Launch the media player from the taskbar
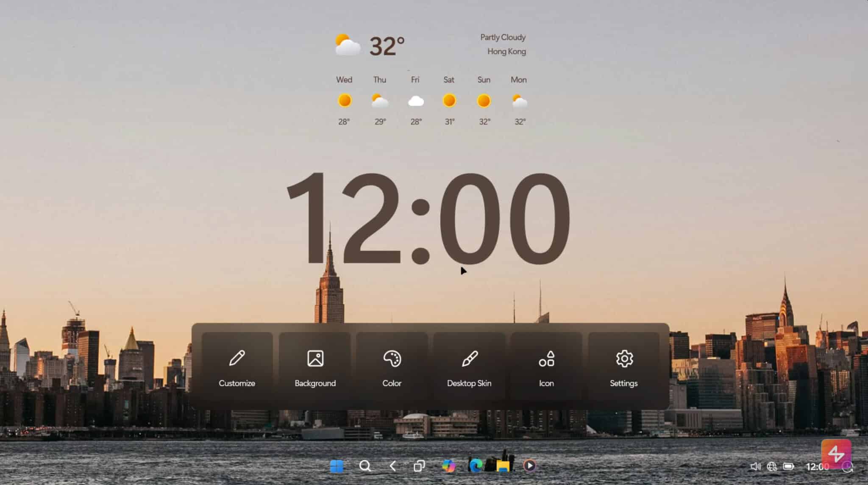The image size is (868, 485). (530, 466)
